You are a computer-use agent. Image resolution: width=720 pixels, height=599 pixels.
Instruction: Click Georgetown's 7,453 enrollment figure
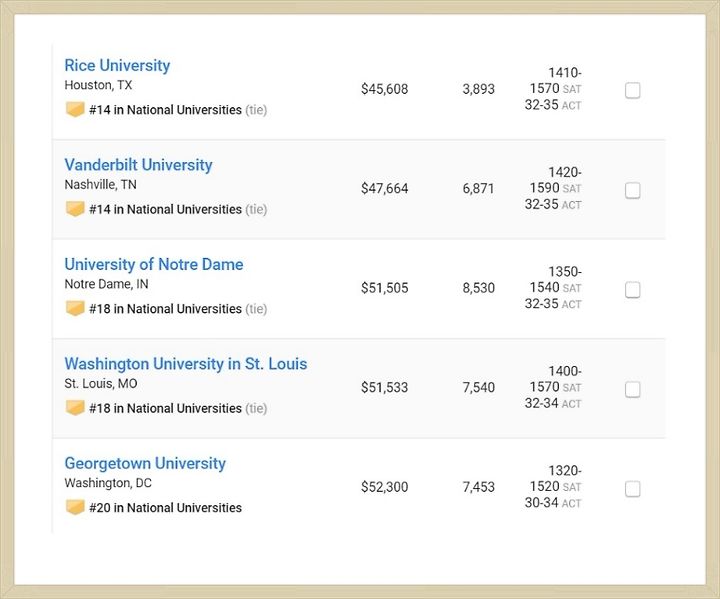tap(478, 487)
